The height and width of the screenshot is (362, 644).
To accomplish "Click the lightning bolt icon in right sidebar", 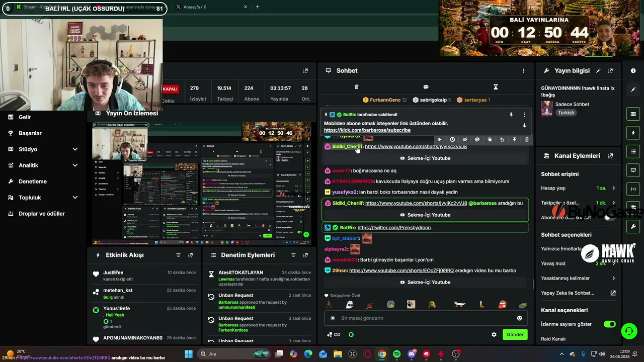I will coord(633,133).
